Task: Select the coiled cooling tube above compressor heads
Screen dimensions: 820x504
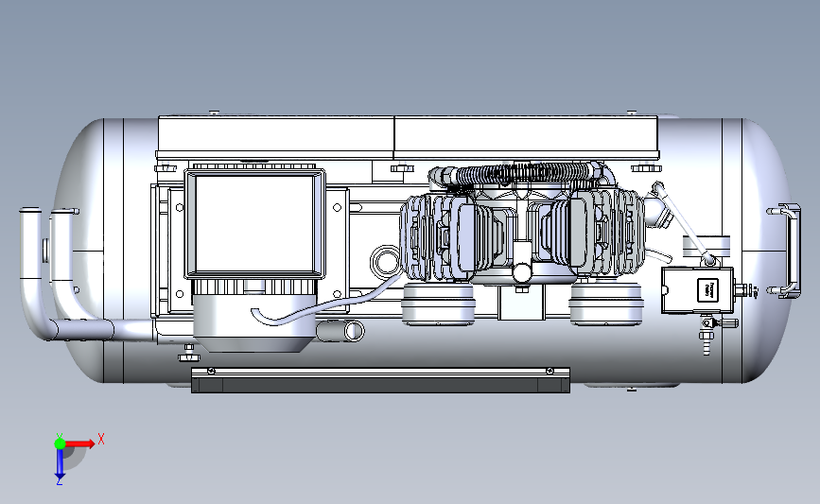Action: click(523, 174)
